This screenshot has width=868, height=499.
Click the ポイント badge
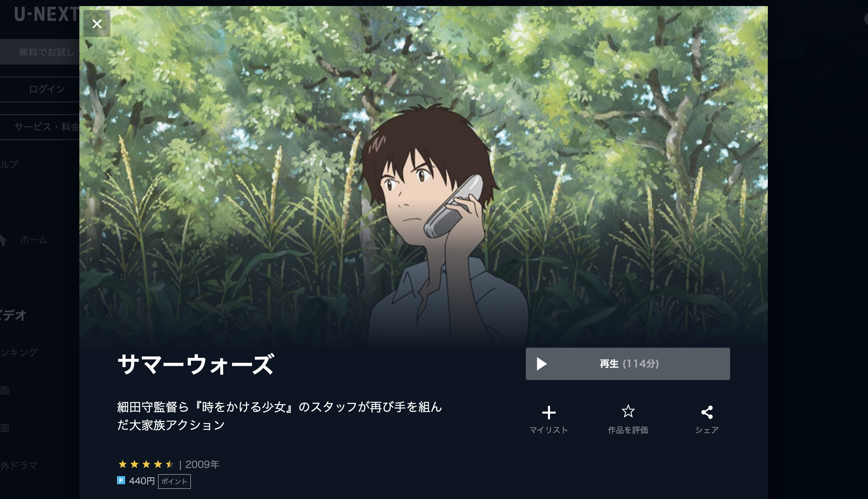pyautogui.click(x=174, y=482)
